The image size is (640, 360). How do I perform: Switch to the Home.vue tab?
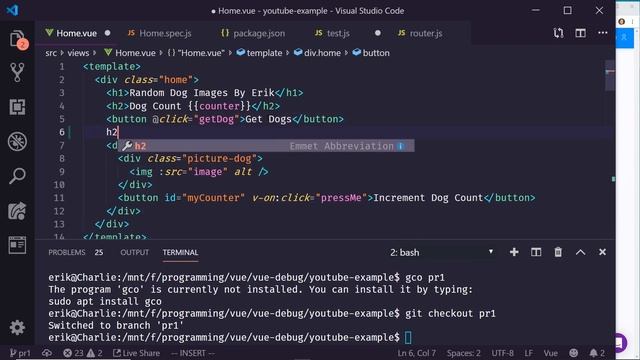pos(76,33)
